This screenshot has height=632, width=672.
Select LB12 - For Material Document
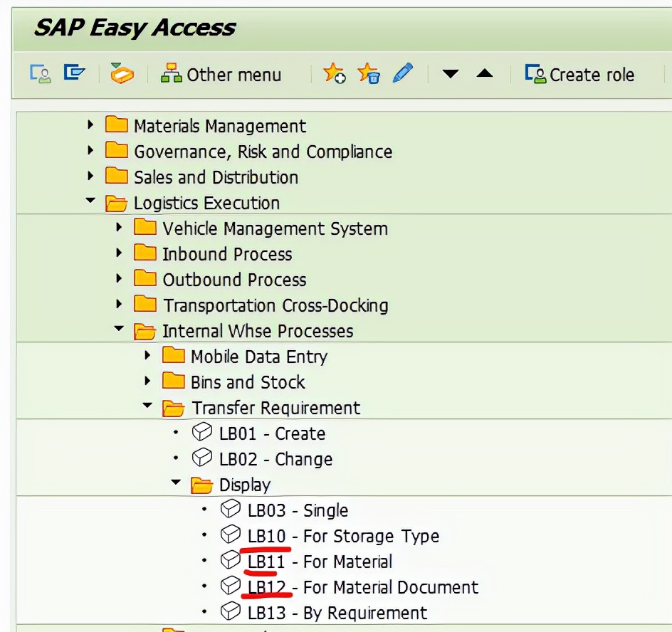click(363, 587)
